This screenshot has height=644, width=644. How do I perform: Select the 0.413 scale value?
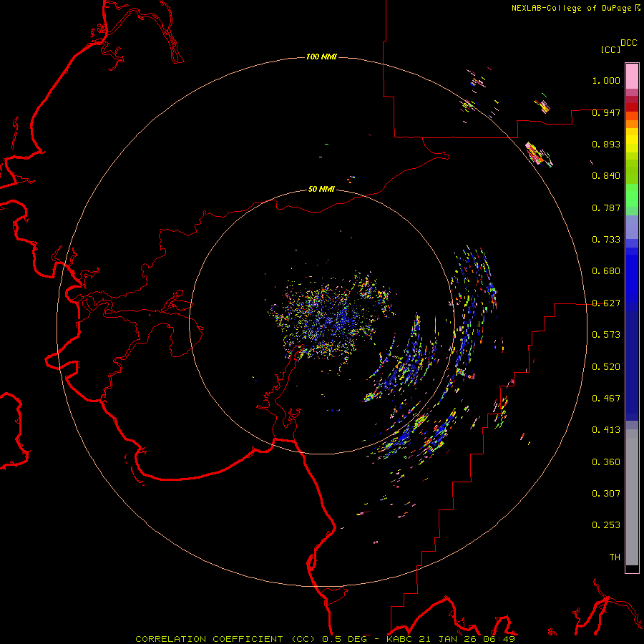(x=606, y=430)
